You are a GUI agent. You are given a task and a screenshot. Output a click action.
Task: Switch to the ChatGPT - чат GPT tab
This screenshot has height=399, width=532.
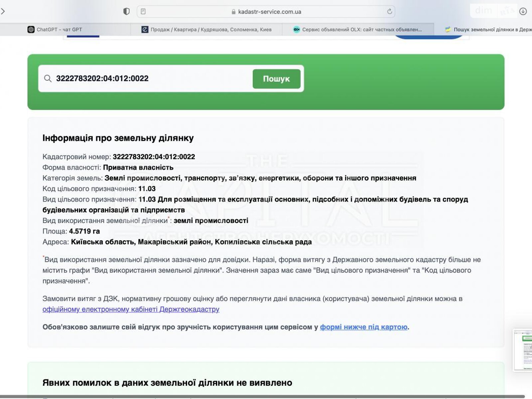65,30
